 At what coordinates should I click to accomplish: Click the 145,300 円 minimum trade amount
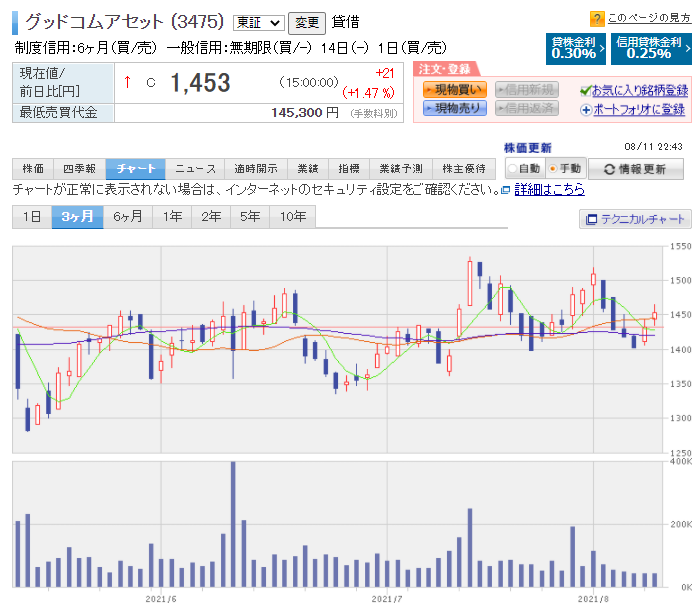(305, 113)
